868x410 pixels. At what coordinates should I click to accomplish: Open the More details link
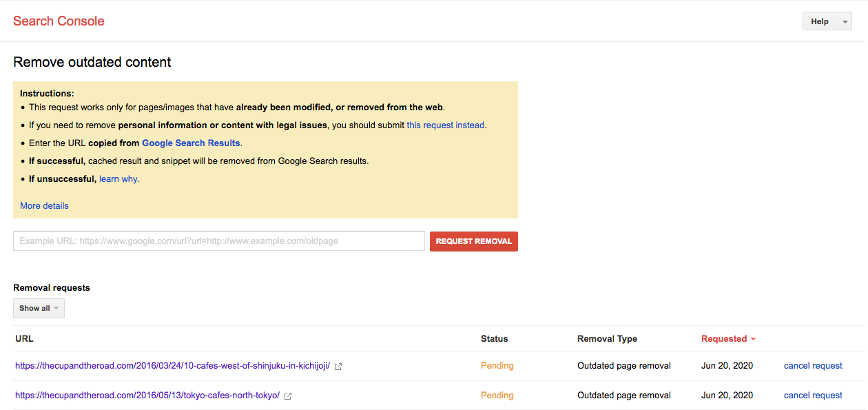click(x=44, y=206)
